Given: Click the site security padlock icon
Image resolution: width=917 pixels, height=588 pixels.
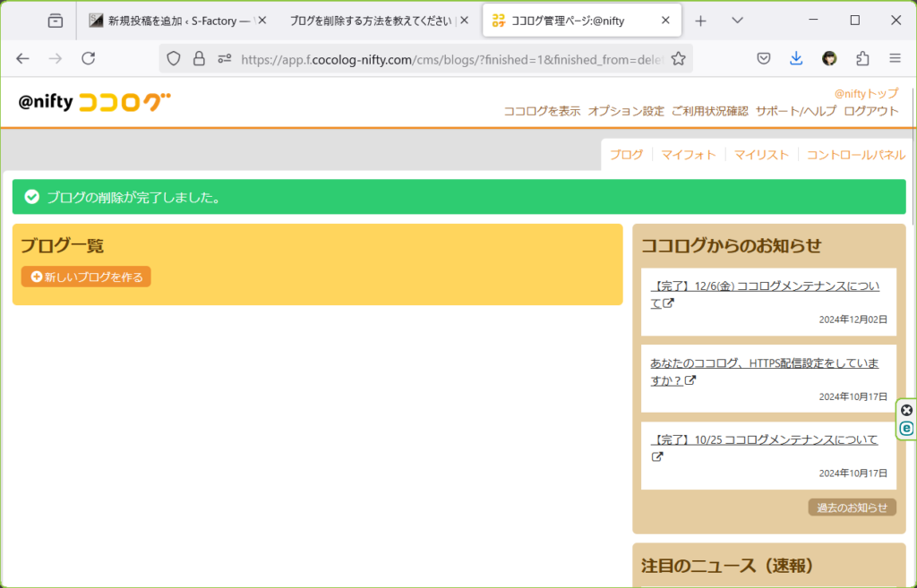Looking at the screenshot, I should coord(199,58).
